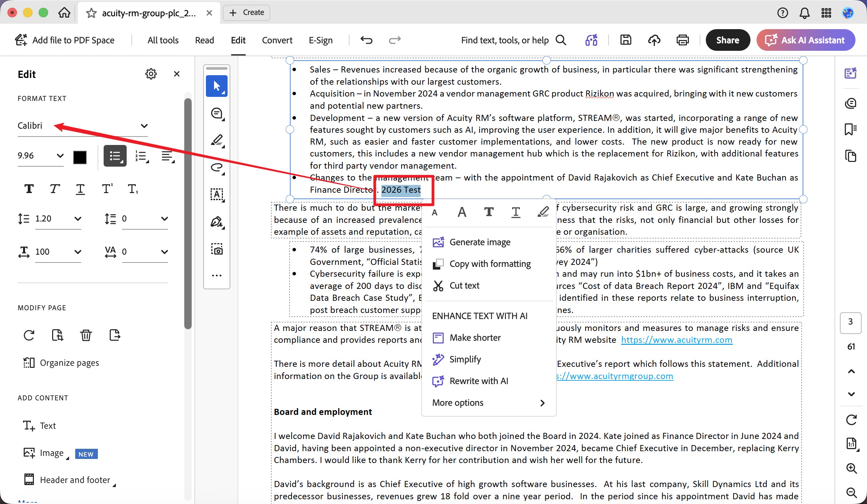Click upload to cloud icon
Image resolution: width=867 pixels, height=504 pixels.
click(x=654, y=40)
